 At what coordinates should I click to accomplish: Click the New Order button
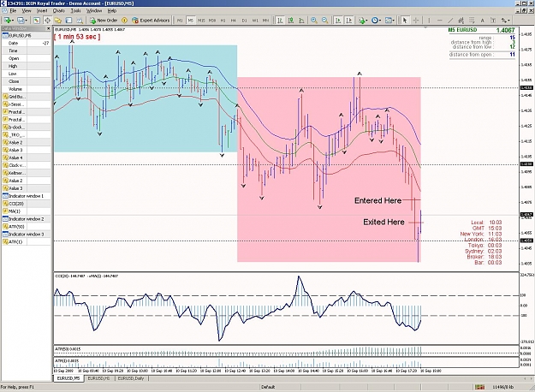click(x=104, y=21)
